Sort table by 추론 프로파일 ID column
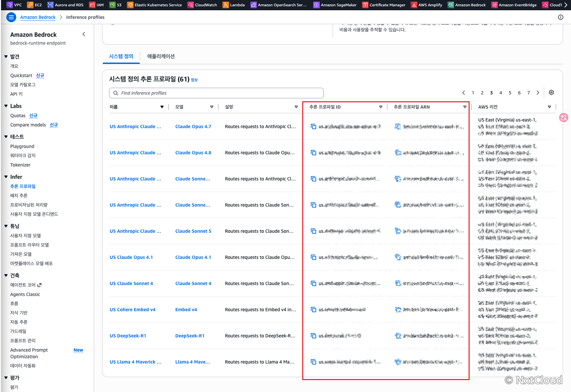 pos(381,107)
